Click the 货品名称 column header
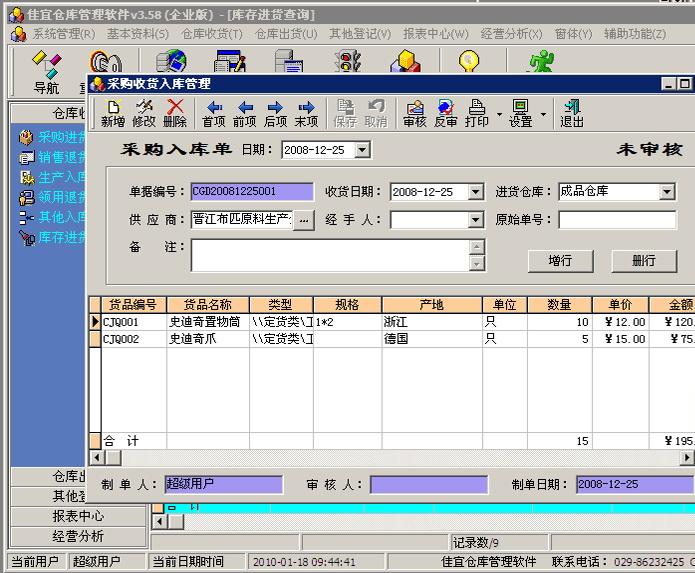Viewport: 695px width, 573px height. point(208,305)
